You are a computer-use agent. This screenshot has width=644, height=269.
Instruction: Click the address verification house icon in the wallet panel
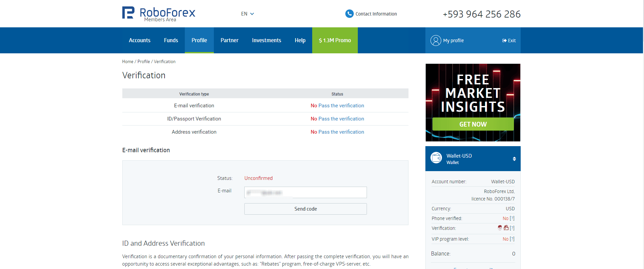click(x=506, y=228)
